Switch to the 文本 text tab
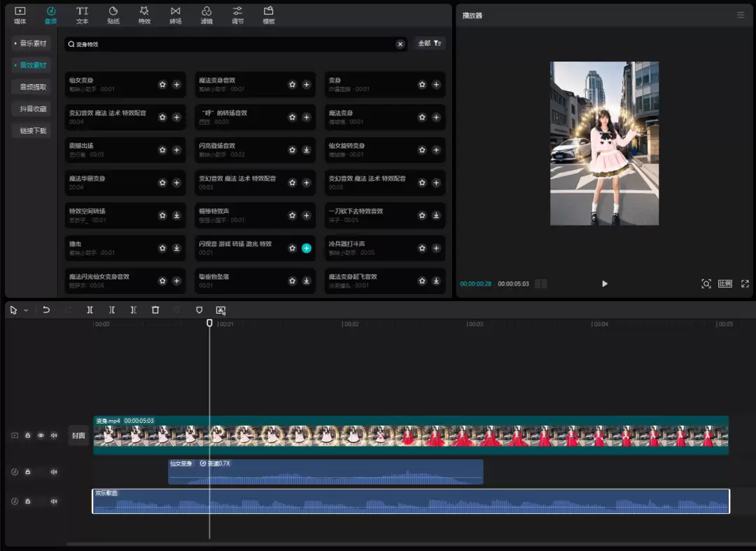756x551 pixels. click(82, 15)
